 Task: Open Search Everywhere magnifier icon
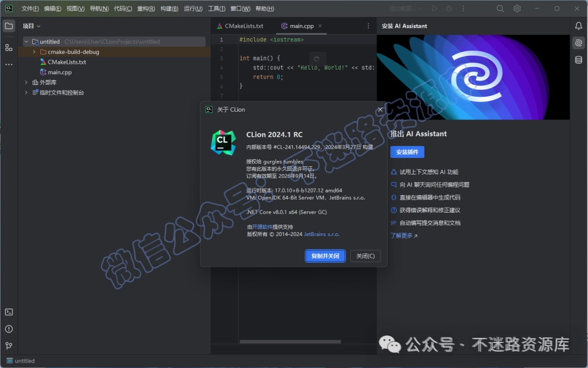coord(500,8)
